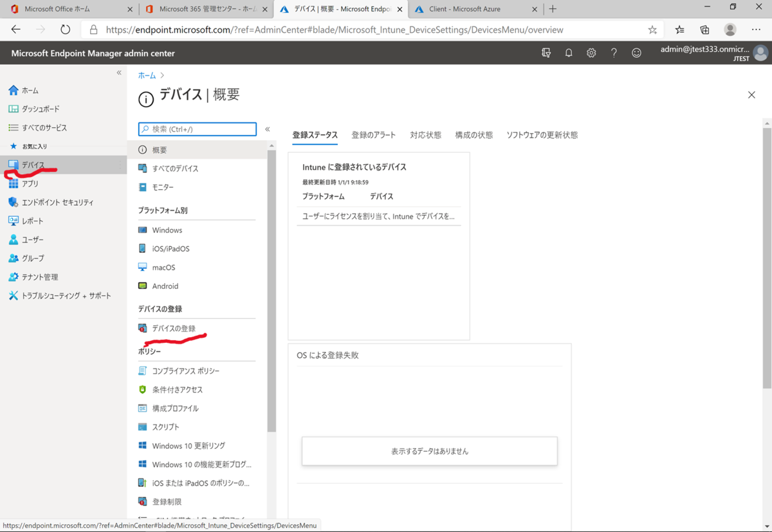Click the configuration profile icon
772x532 pixels.
click(x=143, y=408)
